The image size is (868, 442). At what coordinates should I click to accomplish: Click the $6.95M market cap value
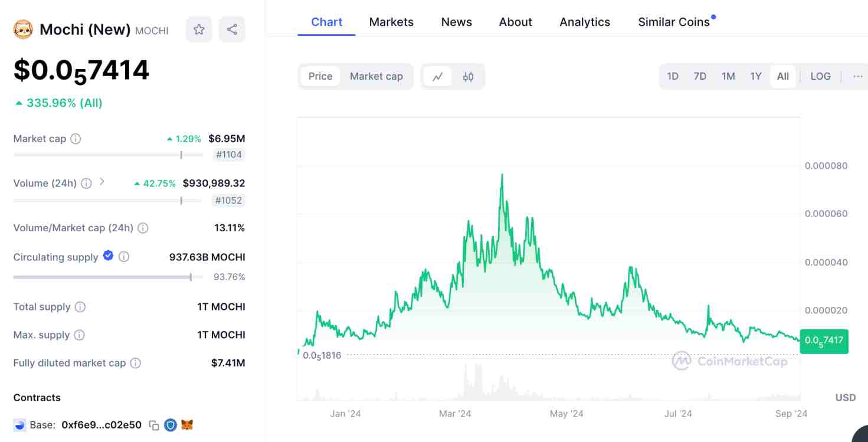(x=227, y=139)
